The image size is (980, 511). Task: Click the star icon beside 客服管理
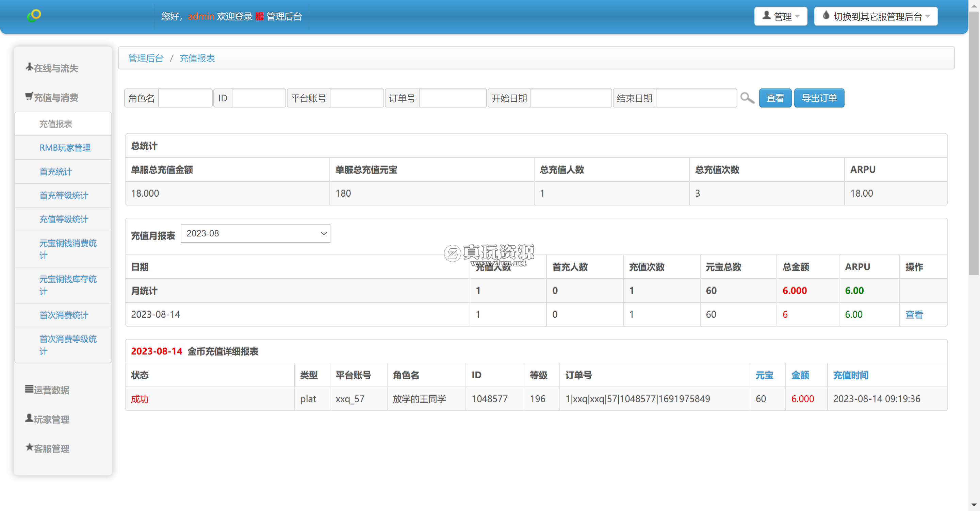click(x=29, y=447)
